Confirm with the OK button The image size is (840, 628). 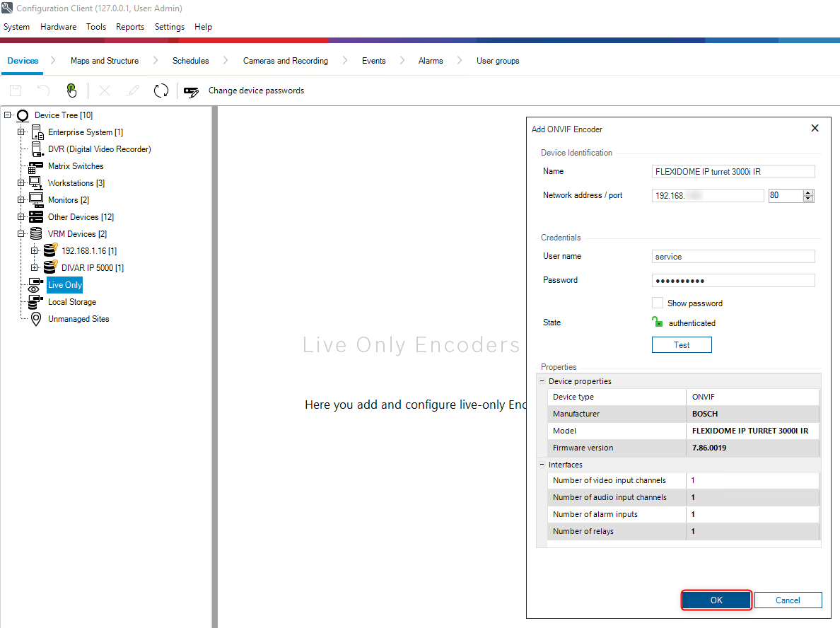coord(716,600)
